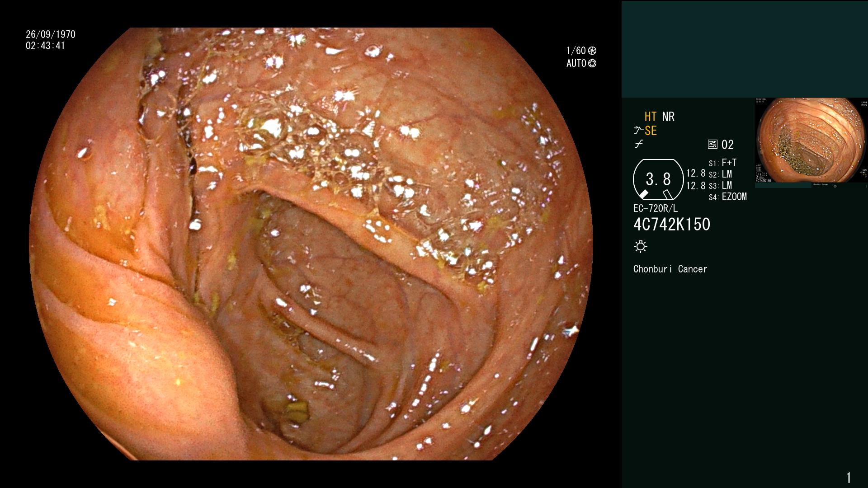Open the captured image thumbnail preview

tap(811, 143)
